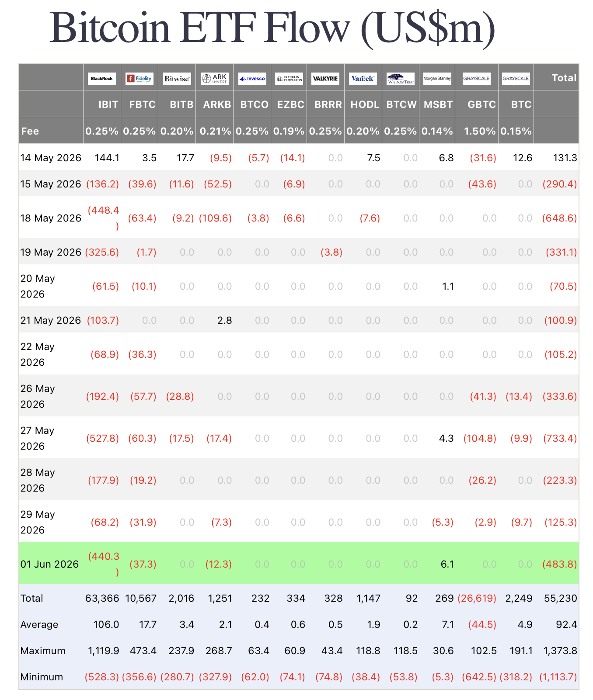593x700 pixels.
Task: Click ARKB value (109.6)
Action: click(215, 218)
